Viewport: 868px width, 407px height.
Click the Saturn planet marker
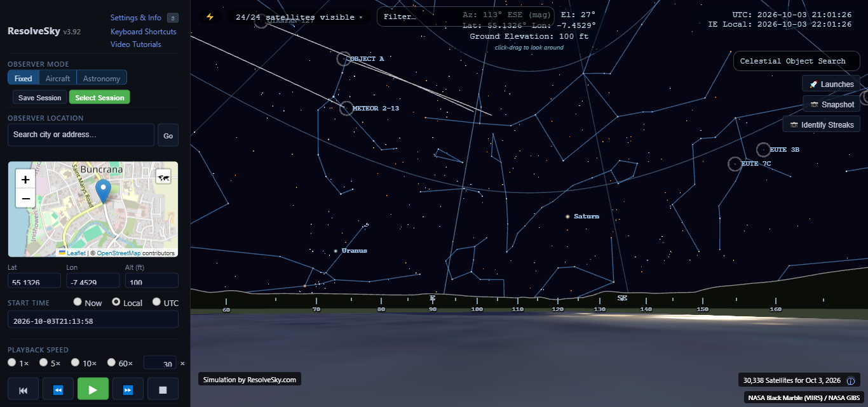pos(567,217)
